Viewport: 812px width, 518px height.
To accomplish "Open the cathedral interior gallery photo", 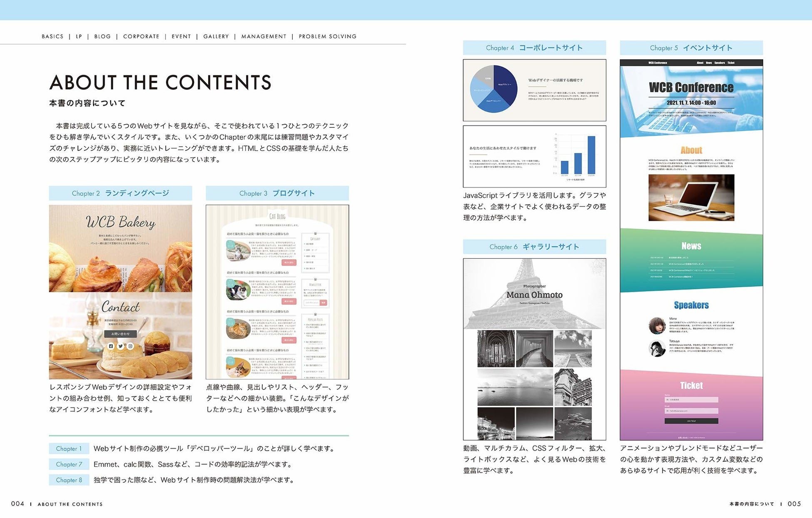I will tap(496, 349).
